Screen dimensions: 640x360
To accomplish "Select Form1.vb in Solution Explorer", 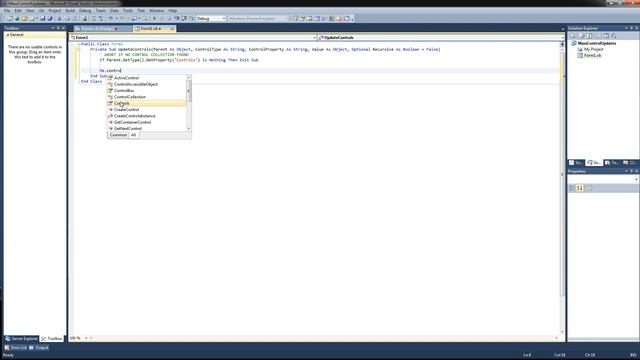I will click(x=592, y=56).
